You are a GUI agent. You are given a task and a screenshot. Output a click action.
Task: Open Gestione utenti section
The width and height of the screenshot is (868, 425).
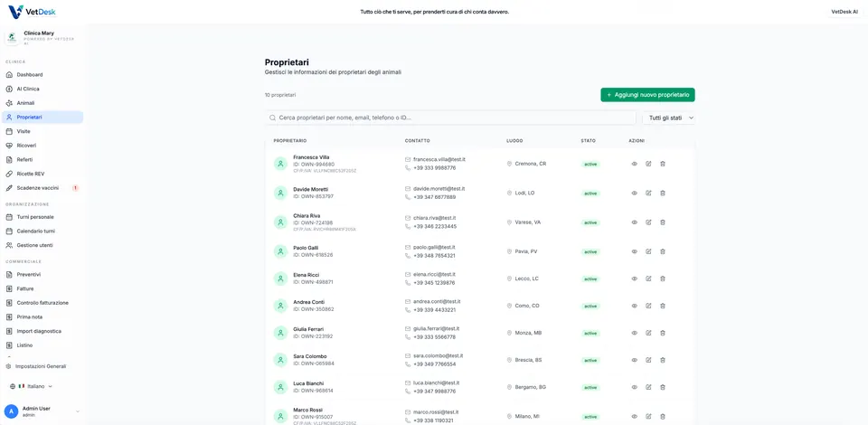tap(42, 245)
